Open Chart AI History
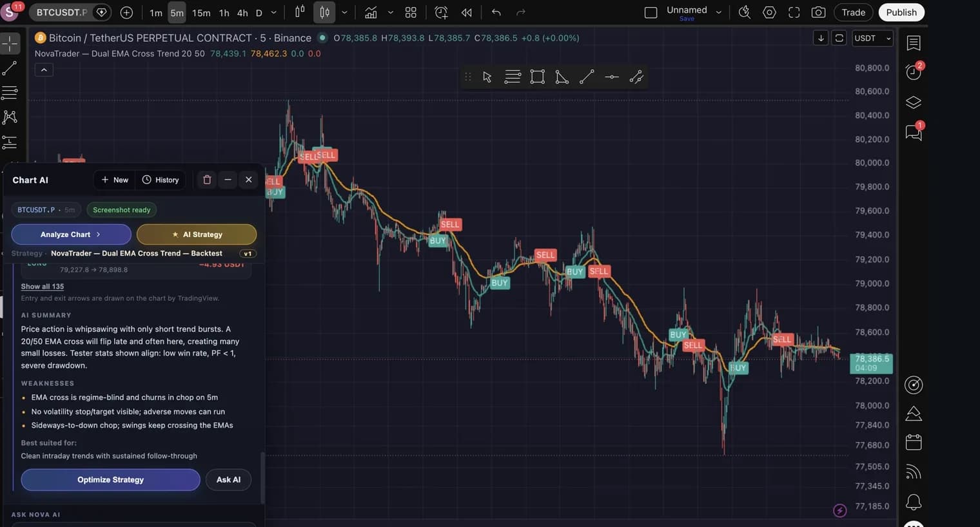The height and width of the screenshot is (527, 980). 161,180
